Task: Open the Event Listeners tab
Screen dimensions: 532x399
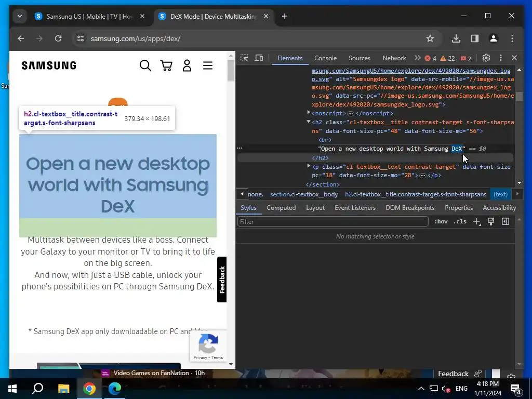Action: (x=355, y=208)
